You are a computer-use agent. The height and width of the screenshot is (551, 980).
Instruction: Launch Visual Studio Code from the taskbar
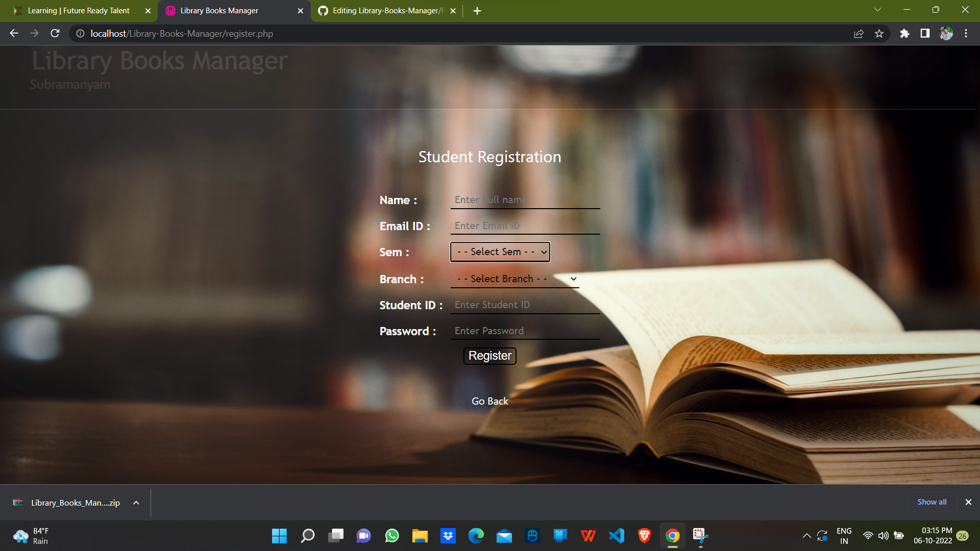pos(617,536)
